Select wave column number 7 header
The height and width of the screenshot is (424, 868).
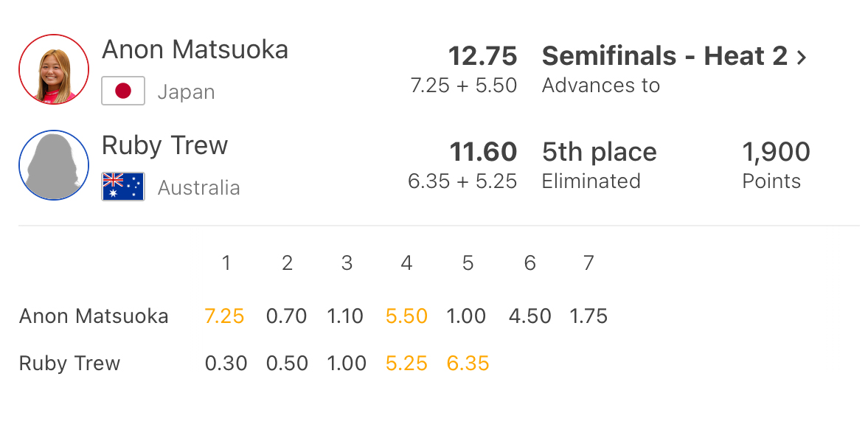588,263
